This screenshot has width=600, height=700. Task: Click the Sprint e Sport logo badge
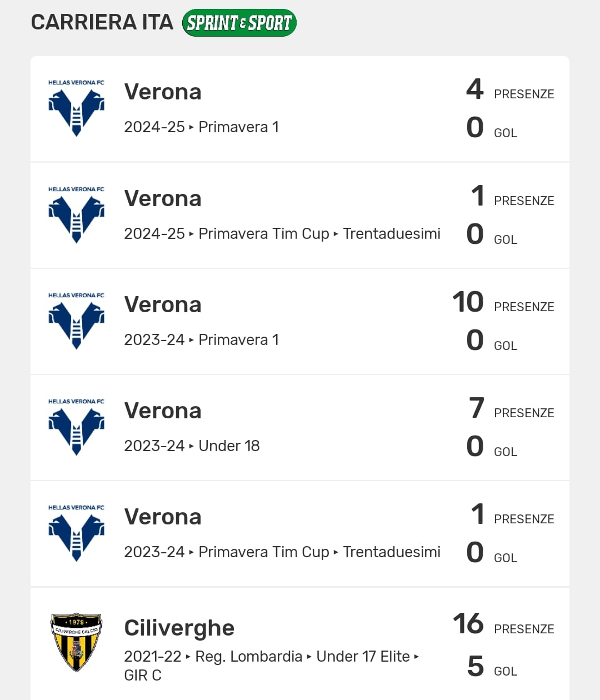point(239,23)
